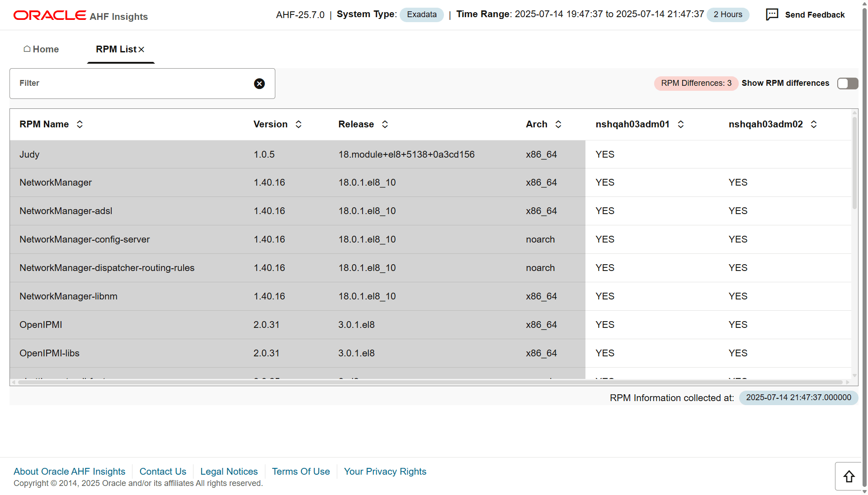Sort by nshqah03adm01 column arrows
The width and height of the screenshot is (868, 495).
[680, 124]
